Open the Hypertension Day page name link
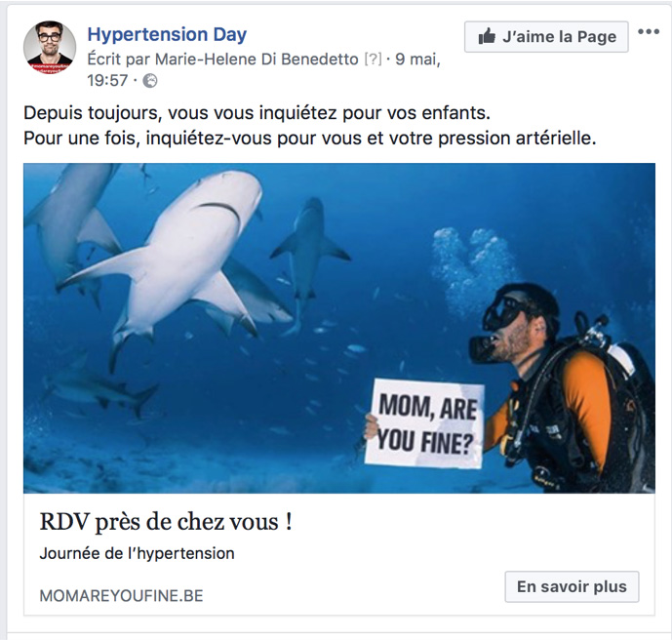This screenshot has width=672, height=640. pyautogui.click(x=167, y=34)
